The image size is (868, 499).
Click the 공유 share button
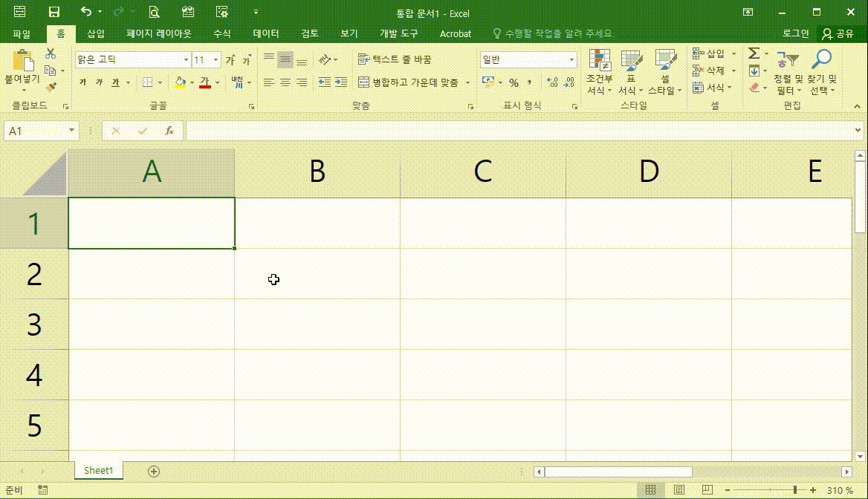pyautogui.click(x=839, y=33)
